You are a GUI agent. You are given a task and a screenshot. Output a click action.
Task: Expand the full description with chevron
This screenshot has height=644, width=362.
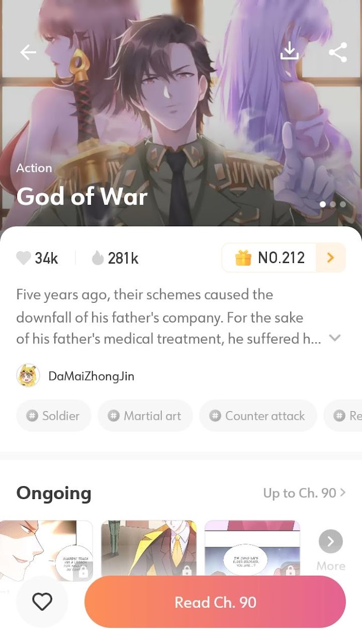coord(335,338)
